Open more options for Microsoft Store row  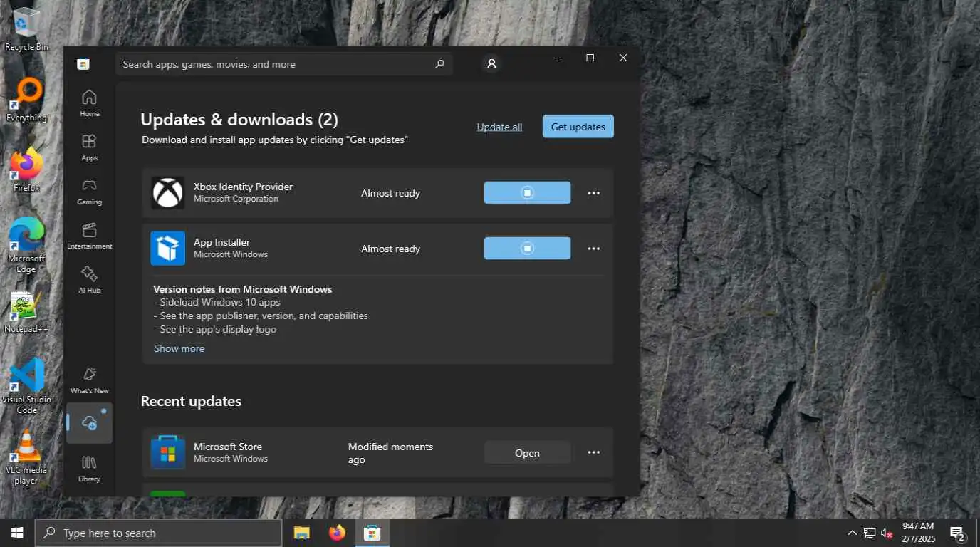593,452
